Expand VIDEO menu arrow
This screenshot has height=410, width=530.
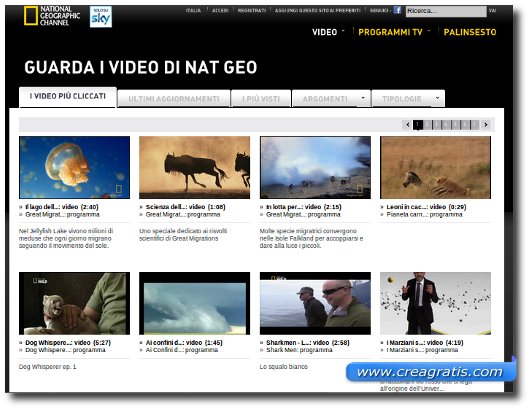point(343,31)
